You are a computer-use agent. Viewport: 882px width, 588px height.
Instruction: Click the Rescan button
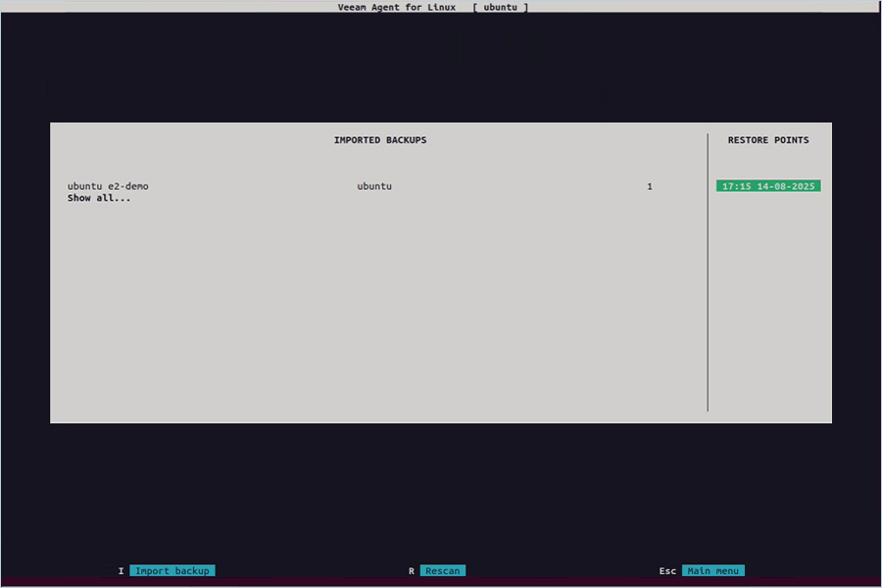click(443, 570)
